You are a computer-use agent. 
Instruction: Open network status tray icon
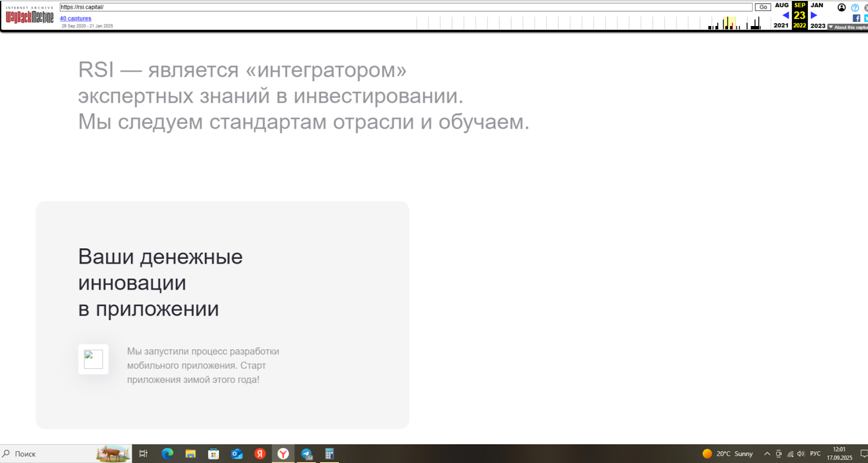point(790,454)
